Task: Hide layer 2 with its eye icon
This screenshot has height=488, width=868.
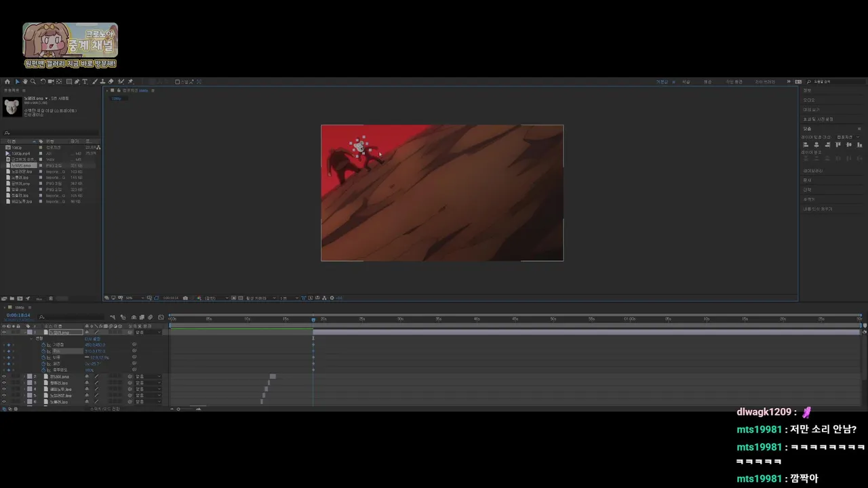Action: 4,376
